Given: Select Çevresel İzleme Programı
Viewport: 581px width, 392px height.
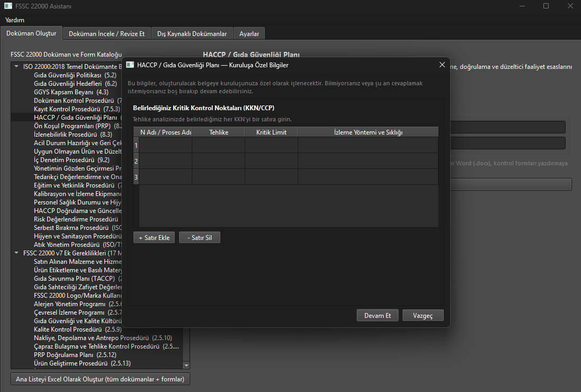Looking at the screenshot, I should point(78,313).
